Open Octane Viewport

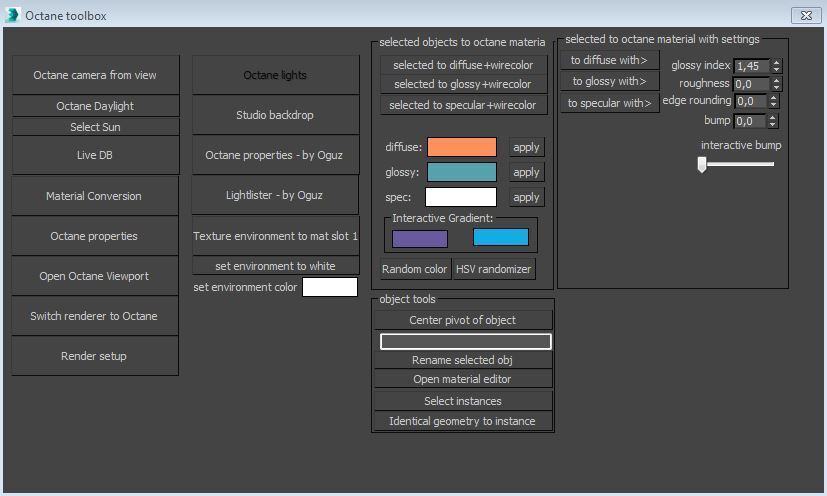click(x=95, y=276)
